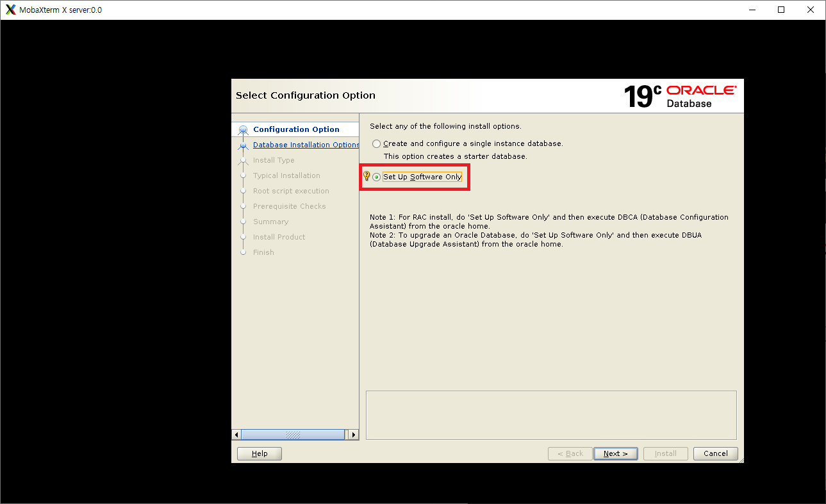Click 'Select any of the following install options.' text
Screen dimensions: 826x504
445,126
